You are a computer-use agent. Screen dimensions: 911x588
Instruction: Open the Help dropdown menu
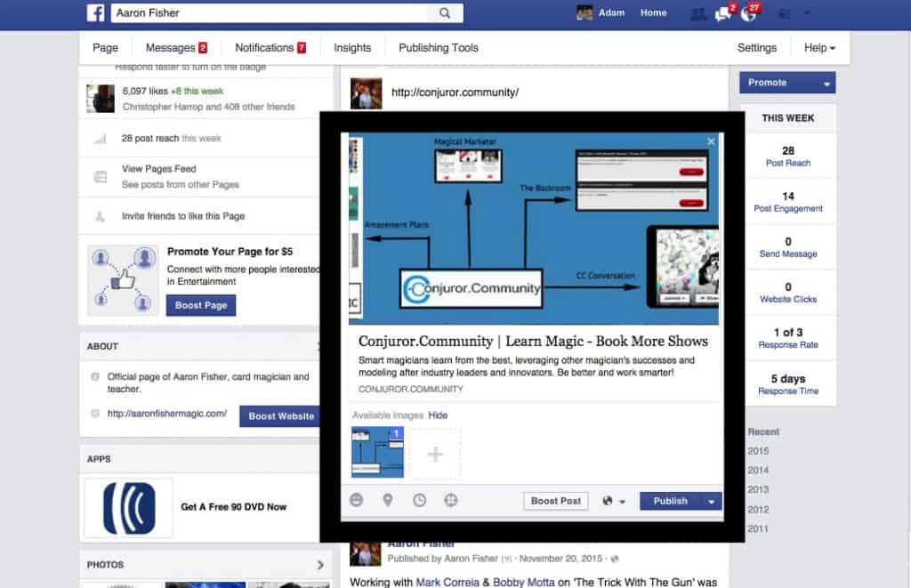(819, 48)
